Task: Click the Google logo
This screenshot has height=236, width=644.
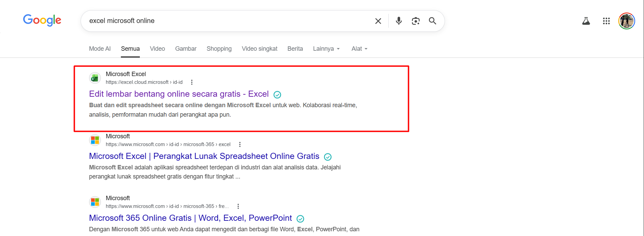Action: (42, 20)
